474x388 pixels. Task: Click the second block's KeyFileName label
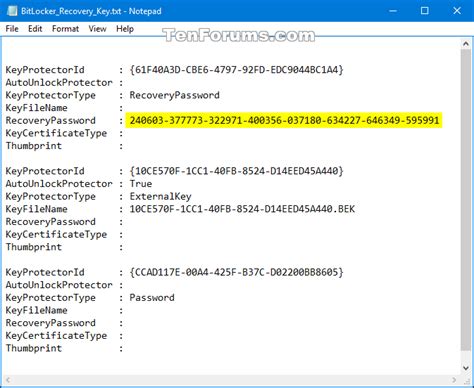click(36, 209)
